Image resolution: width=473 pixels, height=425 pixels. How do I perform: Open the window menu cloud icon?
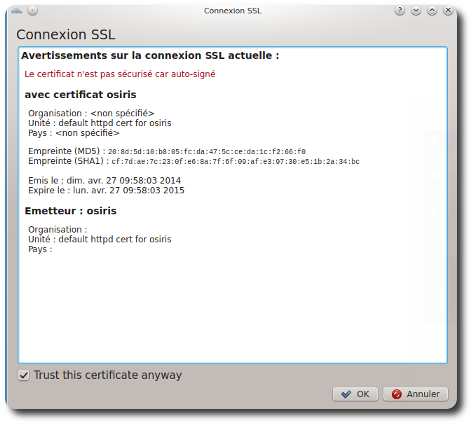click(x=17, y=11)
